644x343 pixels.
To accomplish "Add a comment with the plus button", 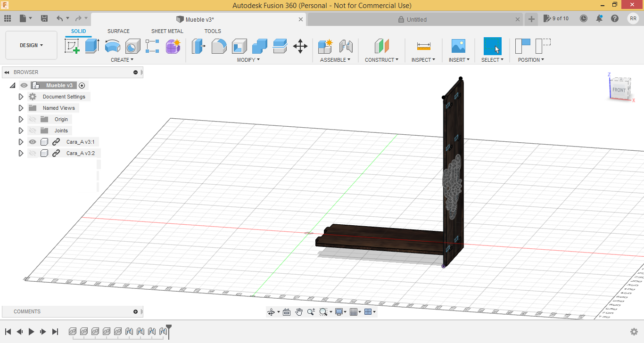I will (136, 311).
